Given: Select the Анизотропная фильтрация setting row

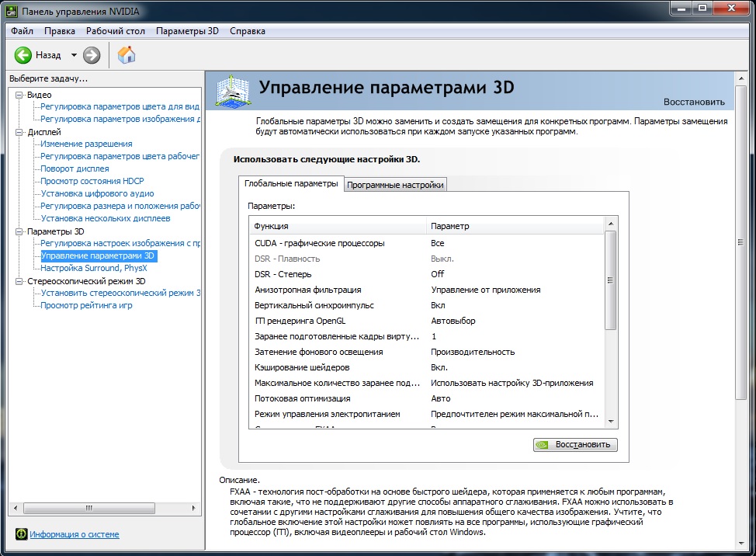Looking at the screenshot, I should pyautogui.click(x=426, y=290).
